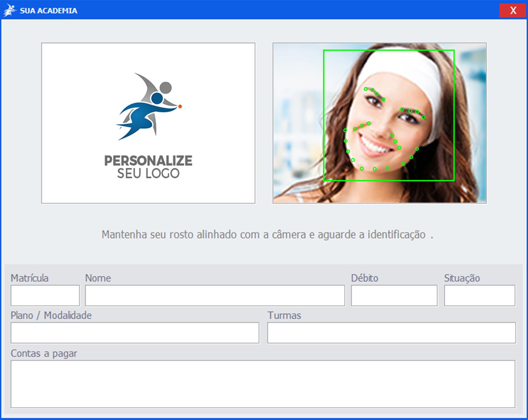
Task: Click the Contas a pagar text area
Action: point(263,384)
